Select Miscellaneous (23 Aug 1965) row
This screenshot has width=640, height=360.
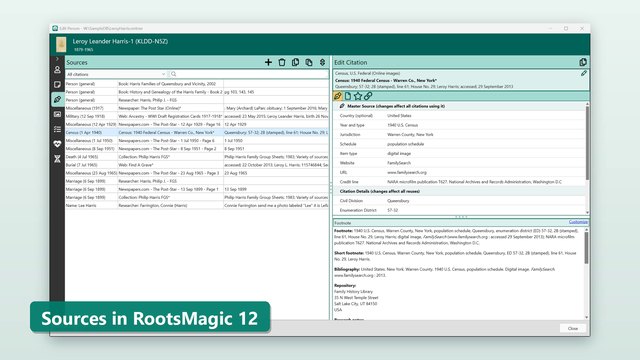[197, 173]
